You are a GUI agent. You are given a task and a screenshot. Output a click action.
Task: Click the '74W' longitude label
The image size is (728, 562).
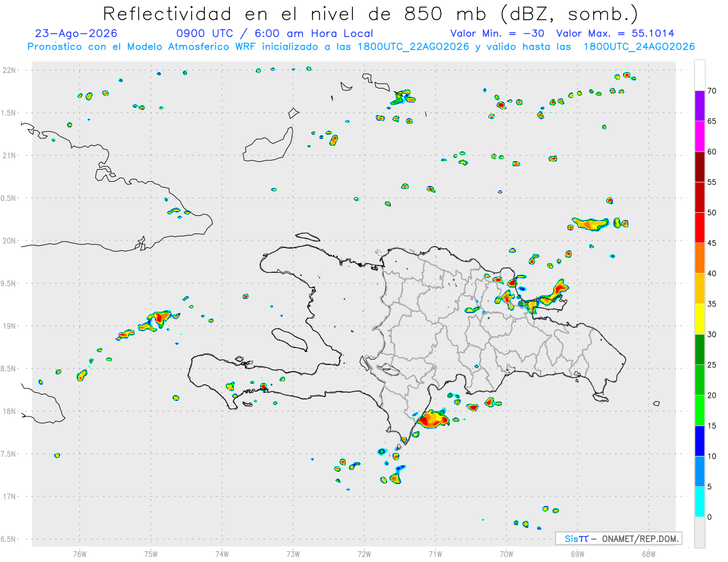pyautogui.click(x=222, y=554)
